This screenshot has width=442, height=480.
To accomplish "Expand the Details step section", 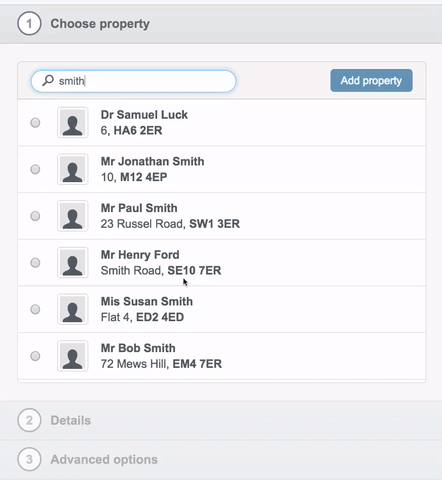I will 221,420.
